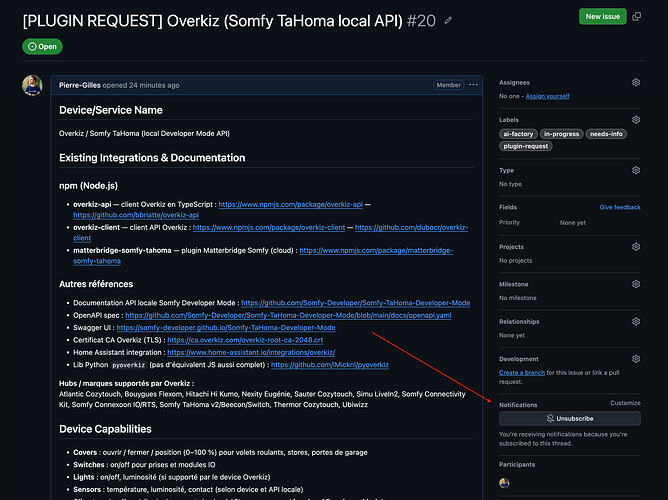Open npmjs overkiz-client package link
The image size is (668, 500).
269,227
